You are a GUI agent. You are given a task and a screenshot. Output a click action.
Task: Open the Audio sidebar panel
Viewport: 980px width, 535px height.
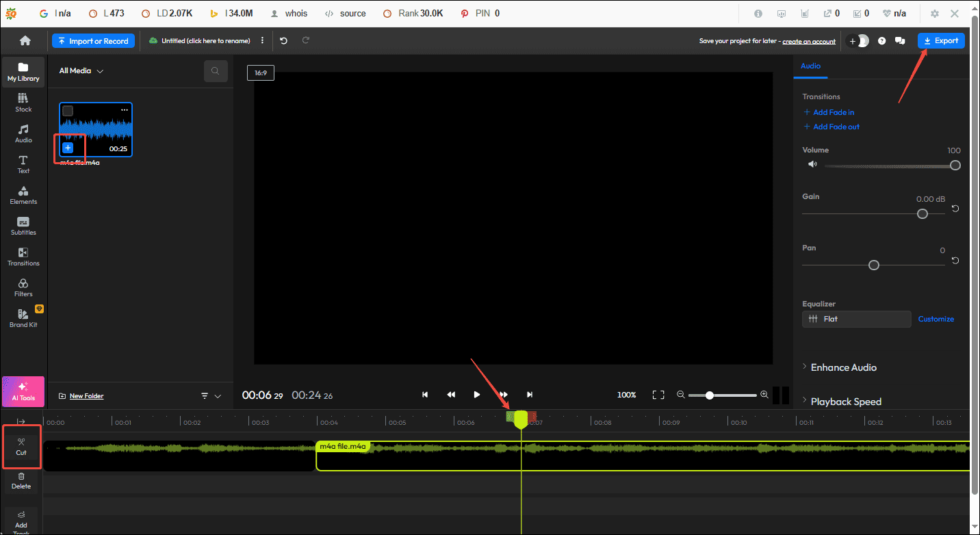coord(23,133)
